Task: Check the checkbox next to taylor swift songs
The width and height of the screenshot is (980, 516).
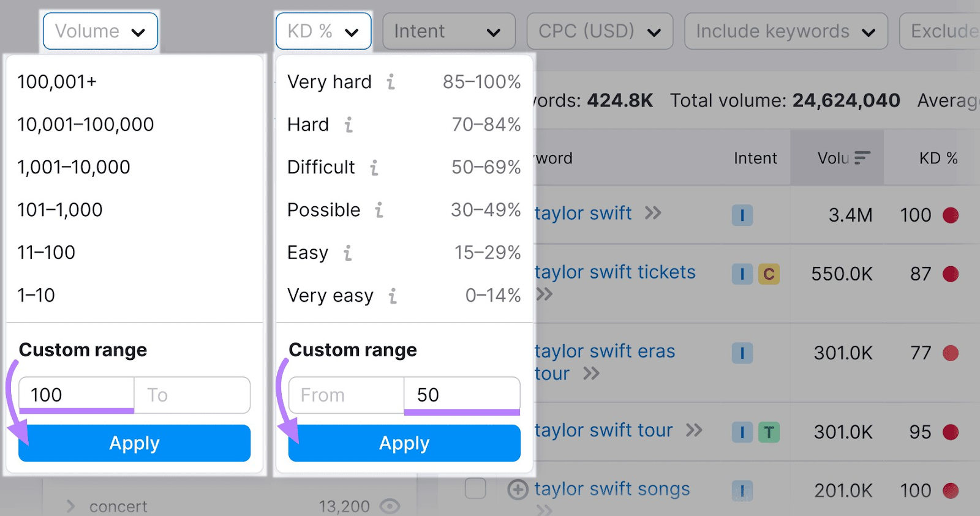Action: tap(476, 488)
